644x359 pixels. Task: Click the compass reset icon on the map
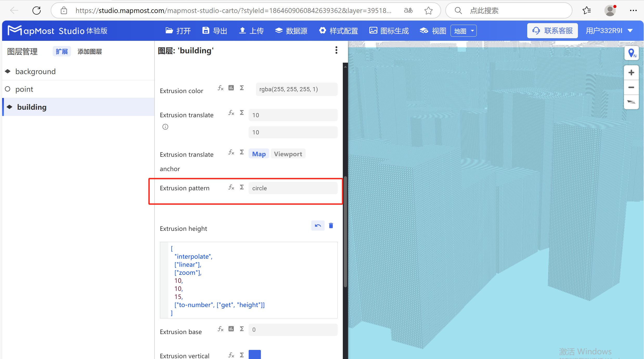tap(632, 102)
